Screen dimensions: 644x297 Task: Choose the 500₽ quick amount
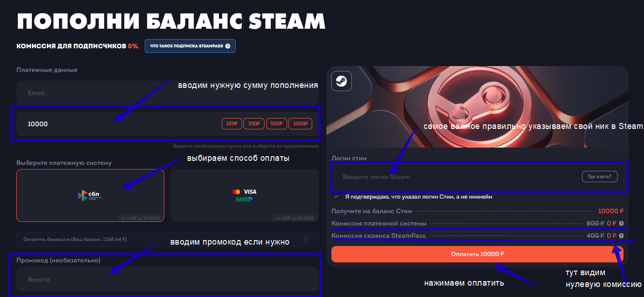point(276,124)
